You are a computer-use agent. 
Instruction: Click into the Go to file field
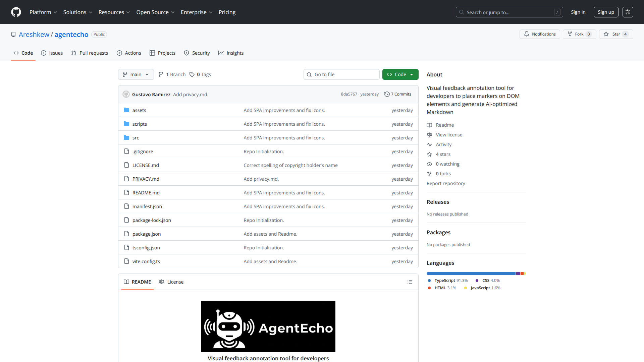(x=341, y=74)
